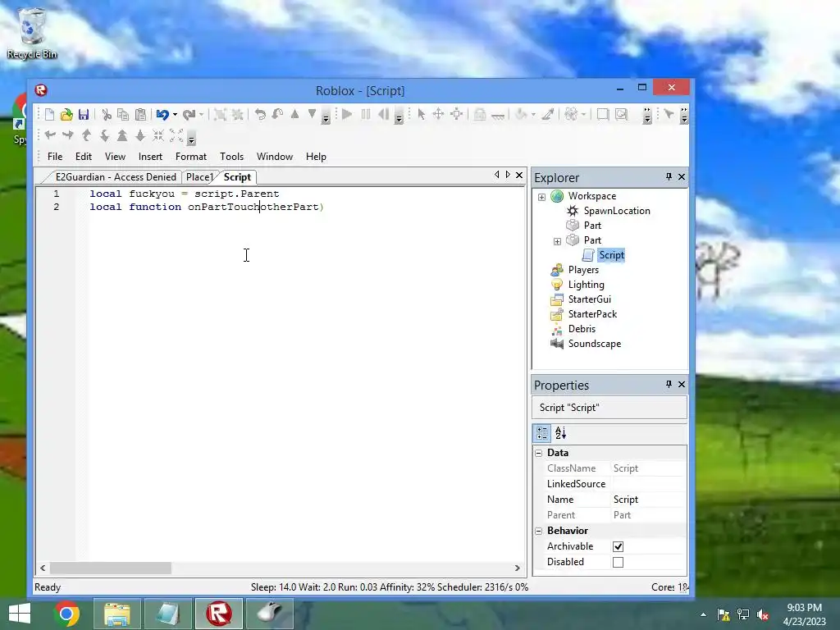
Task: Click the New file toolbar icon
Action: click(x=49, y=114)
